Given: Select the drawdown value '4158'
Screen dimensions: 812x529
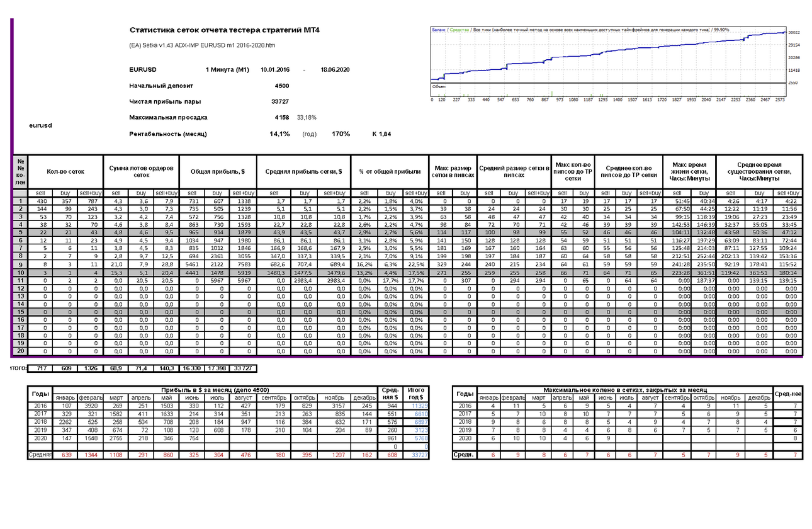Looking at the screenshot, I should click(x=282, y=118).
